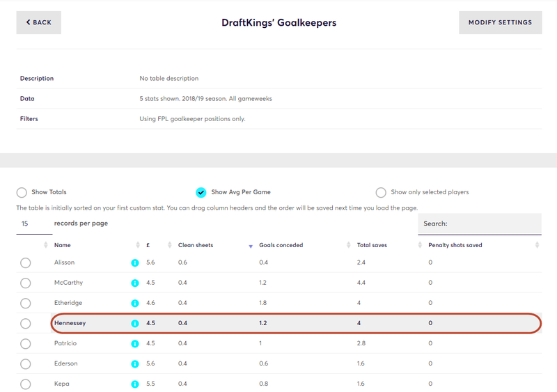This screenshot has width=557, height=392.
Task: Click the 'No table description' text
Action: (168, 78)
